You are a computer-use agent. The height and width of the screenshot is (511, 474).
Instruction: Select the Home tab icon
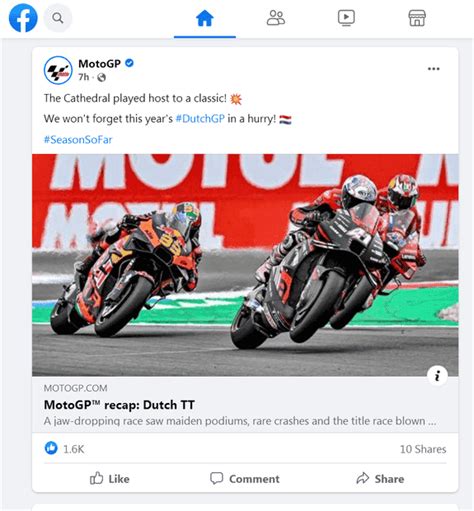[x=205, y=18]
